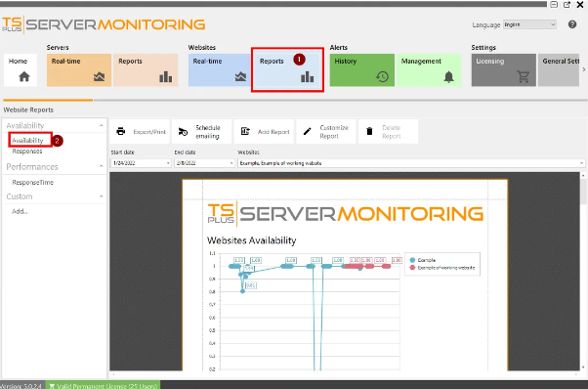Open the Language dropdown

click(x=529, y=24)
